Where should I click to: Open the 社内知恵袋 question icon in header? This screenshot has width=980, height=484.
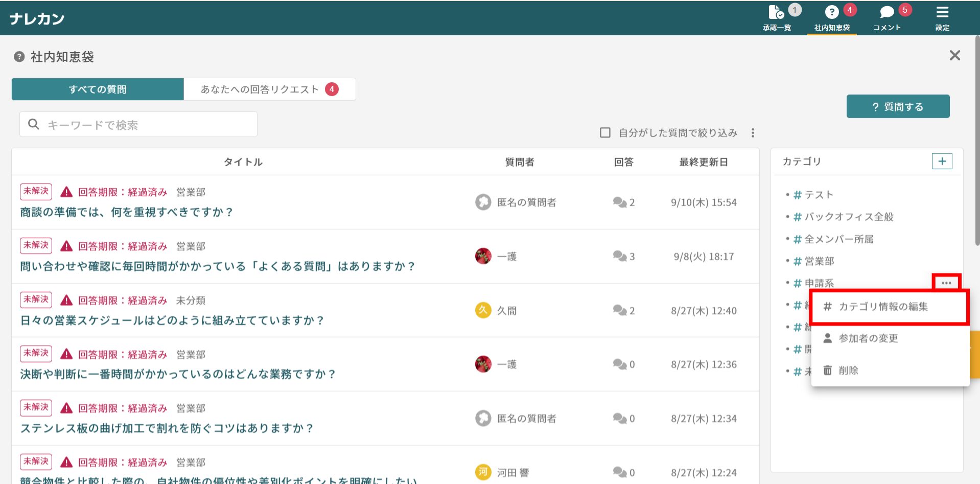coord(832,17)
